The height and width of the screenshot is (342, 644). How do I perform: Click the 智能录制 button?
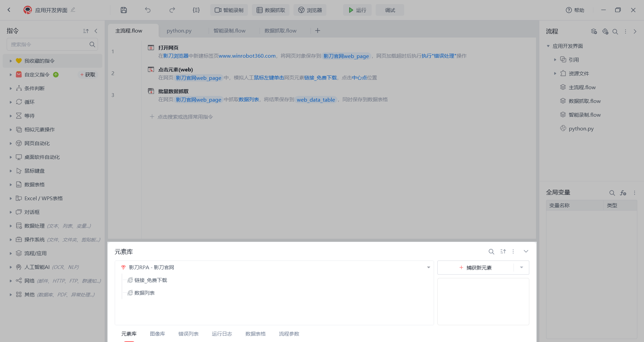[229, 10]
